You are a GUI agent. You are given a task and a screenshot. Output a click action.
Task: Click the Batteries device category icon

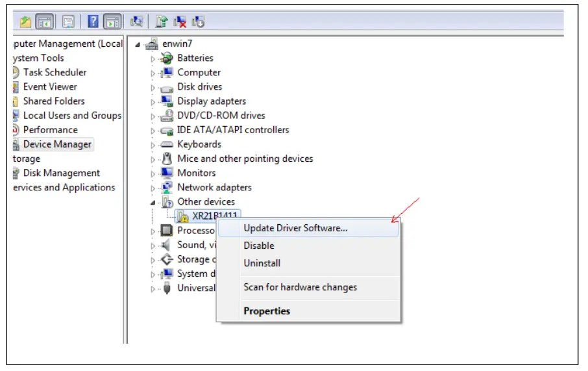167,58
